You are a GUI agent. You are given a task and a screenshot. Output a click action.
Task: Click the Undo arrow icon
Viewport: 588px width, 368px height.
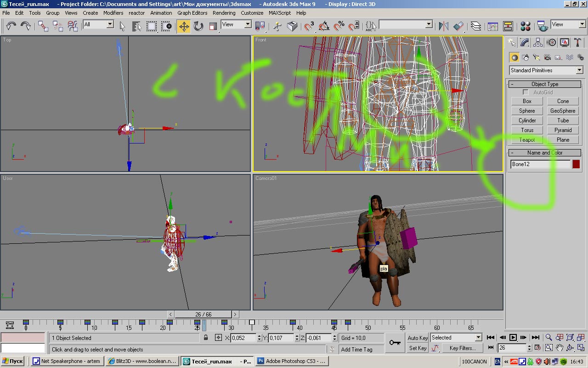11,26
